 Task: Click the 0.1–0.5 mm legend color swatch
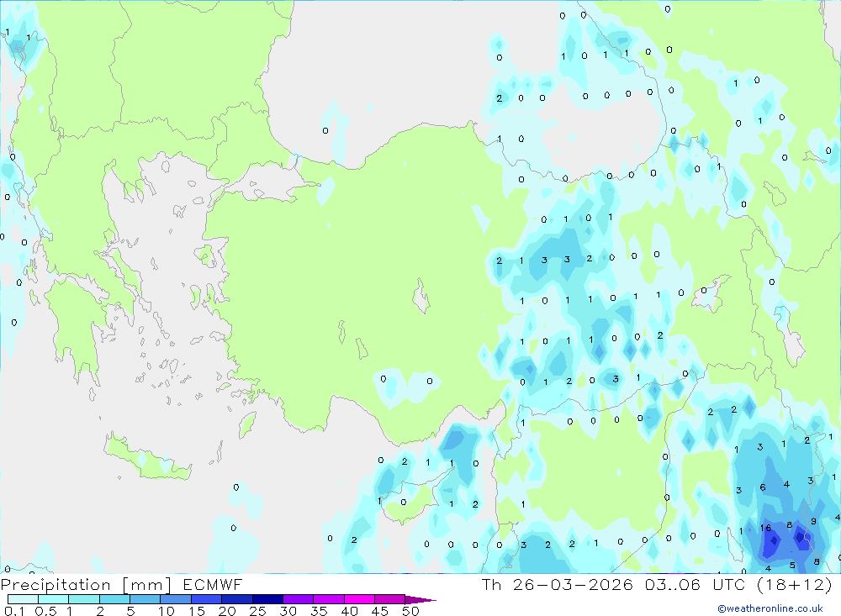pos(23,599)
